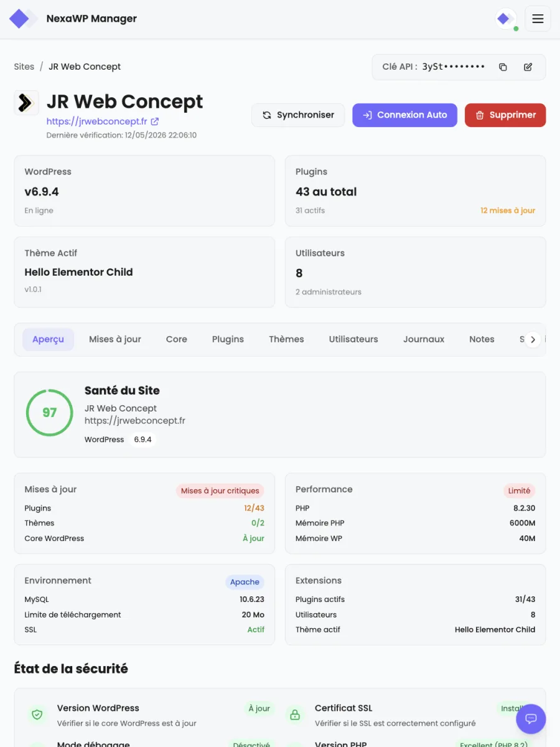Click 'Core WordPress' À jour status
The image size is (560, 747).
click(x=253, y=538)
